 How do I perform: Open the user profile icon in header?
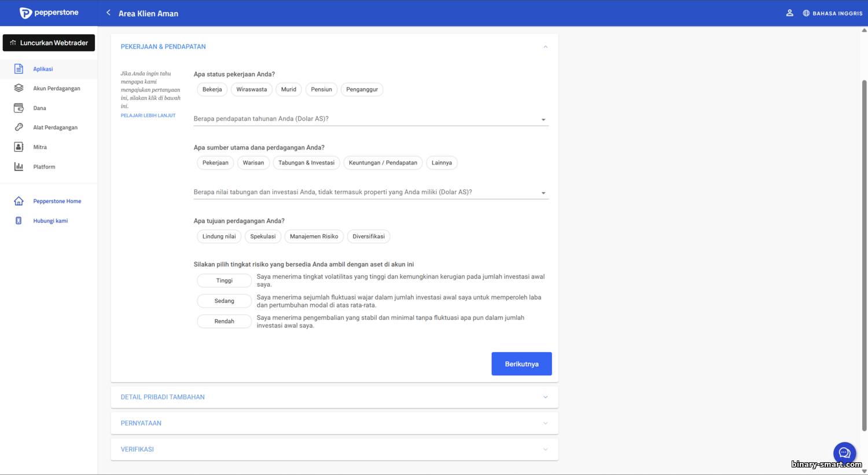click(789, 13)
